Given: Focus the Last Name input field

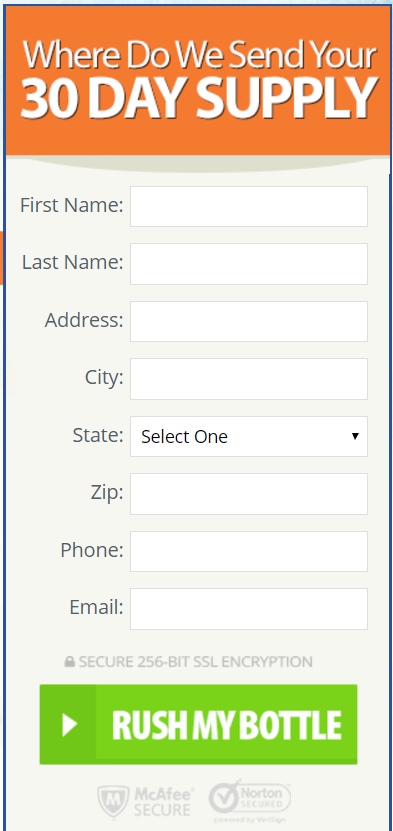Looking at the screenshot, I should coord(249,264).
